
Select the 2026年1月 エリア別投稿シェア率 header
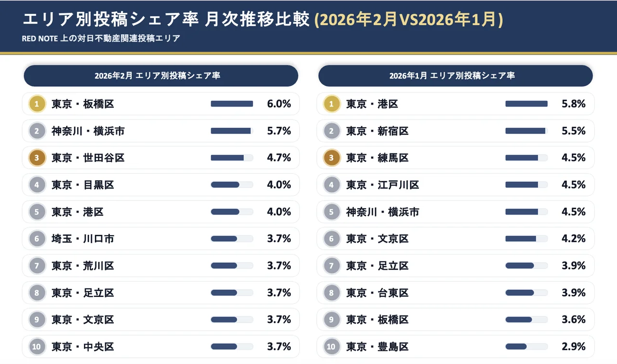(x=455, y=76)
